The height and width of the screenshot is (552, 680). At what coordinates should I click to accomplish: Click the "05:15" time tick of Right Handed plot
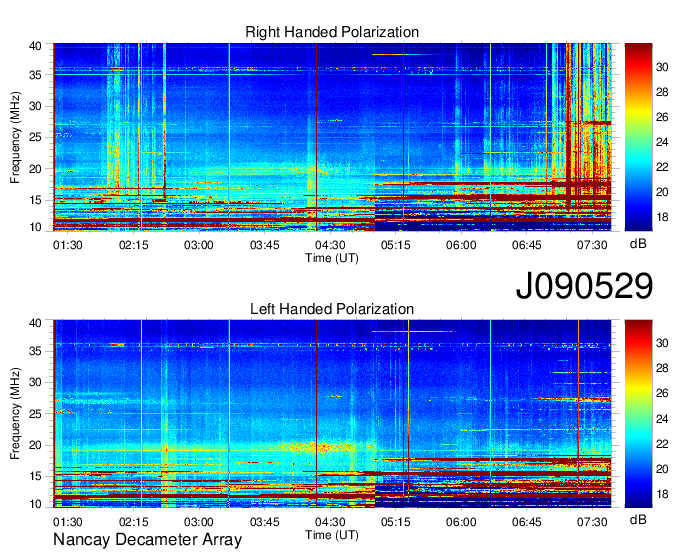pyautogui.click(x=396, y=245)
